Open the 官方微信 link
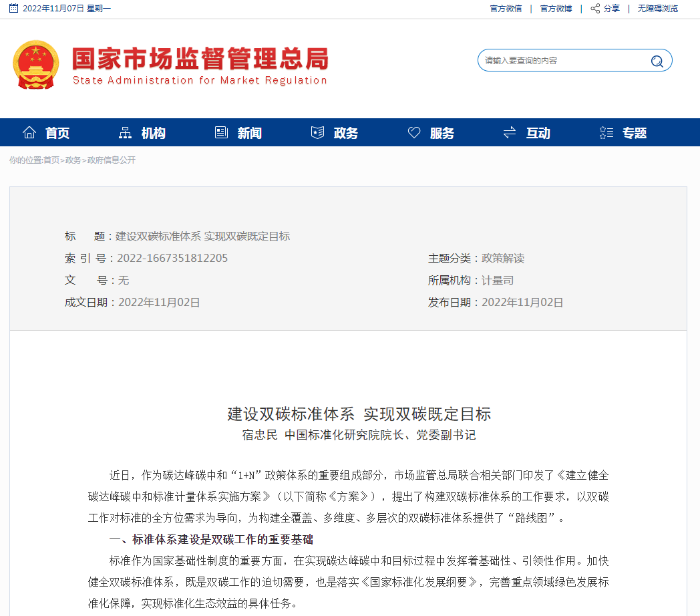Image resolution: width=700 pixels, height=616 pixels. click(x=506, y=9)
